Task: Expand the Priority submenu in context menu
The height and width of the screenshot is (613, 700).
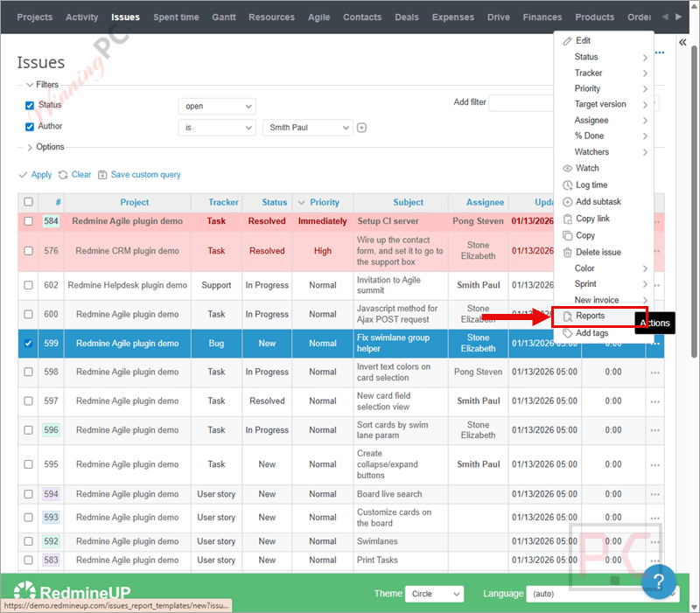Action: [604, 89]
